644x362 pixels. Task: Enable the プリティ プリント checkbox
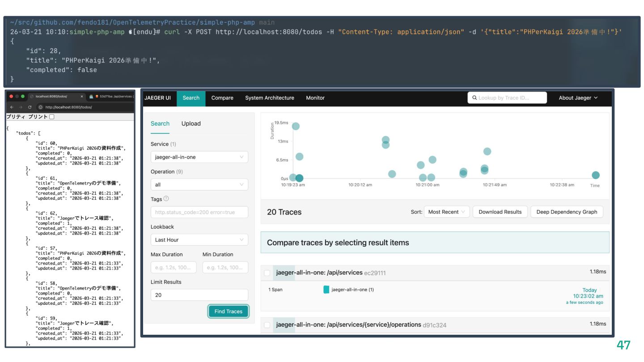pos(51,117)
